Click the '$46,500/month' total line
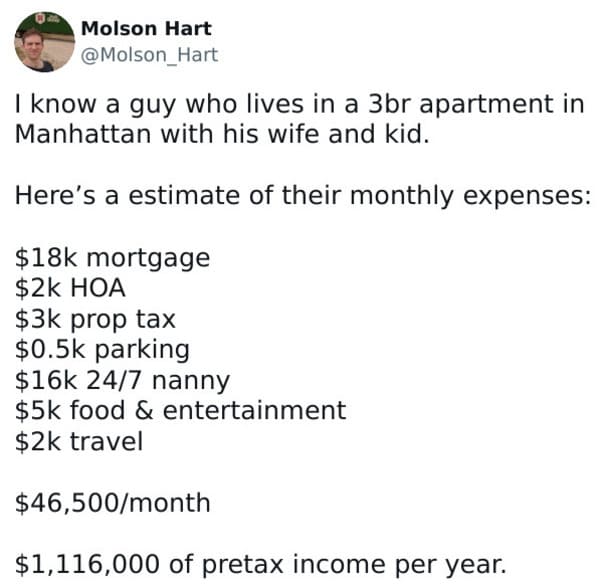The image size is (599, 585). 113,503
